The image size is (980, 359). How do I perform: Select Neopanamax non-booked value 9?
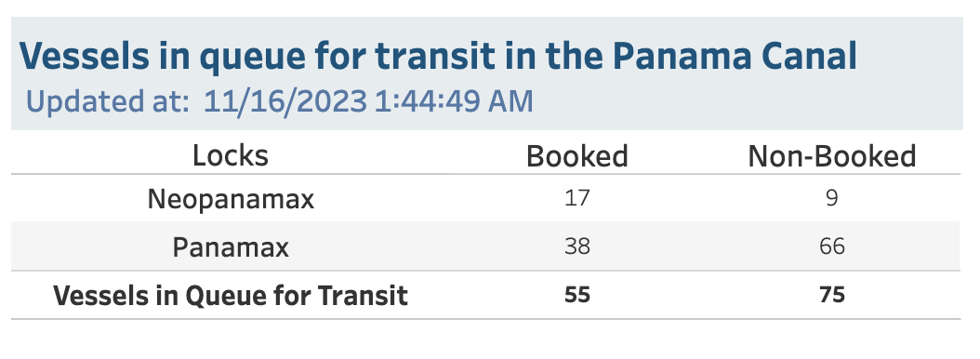click(832, 198)
